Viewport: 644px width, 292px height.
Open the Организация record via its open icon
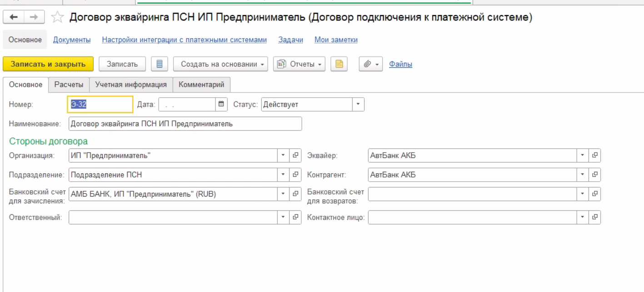[x=295, y=155]
